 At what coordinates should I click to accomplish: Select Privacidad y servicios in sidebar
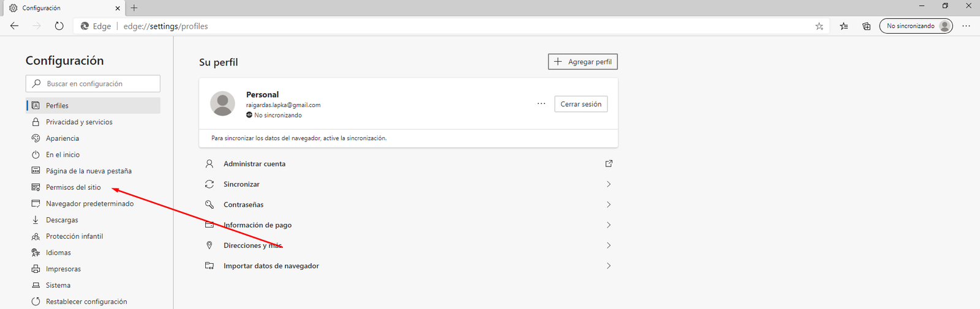79,122
